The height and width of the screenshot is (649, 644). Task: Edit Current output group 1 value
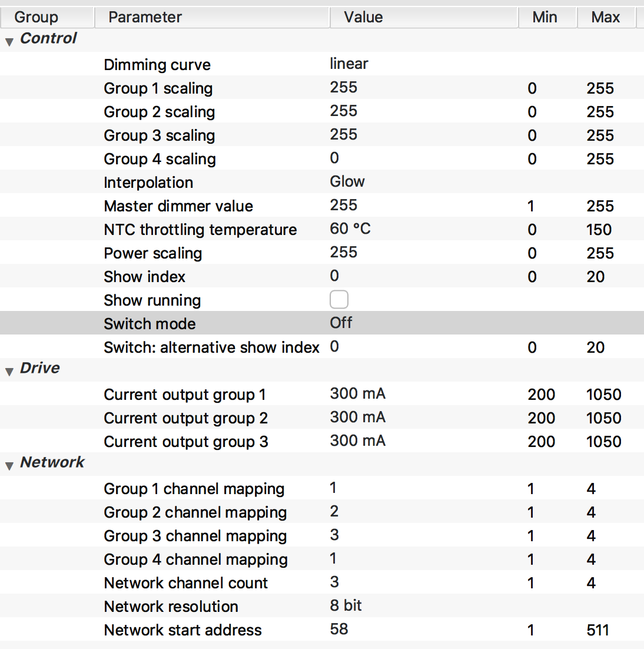tap(358, 393)
